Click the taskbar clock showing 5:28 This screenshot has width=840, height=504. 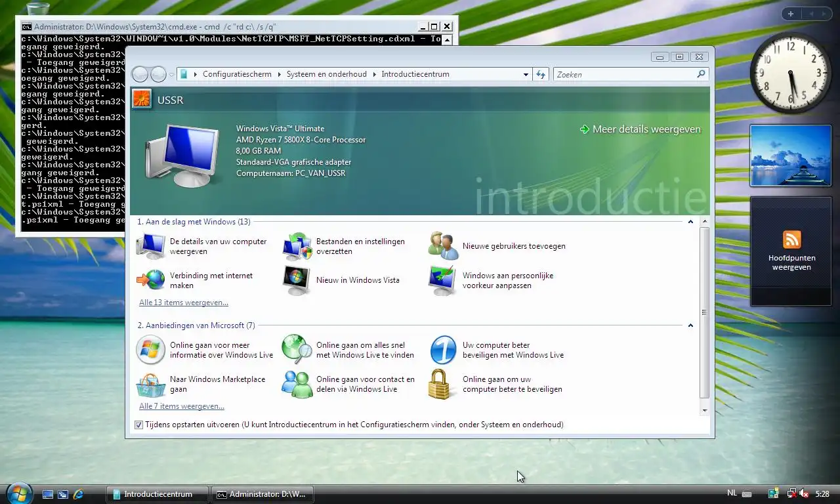pos(822,493)
